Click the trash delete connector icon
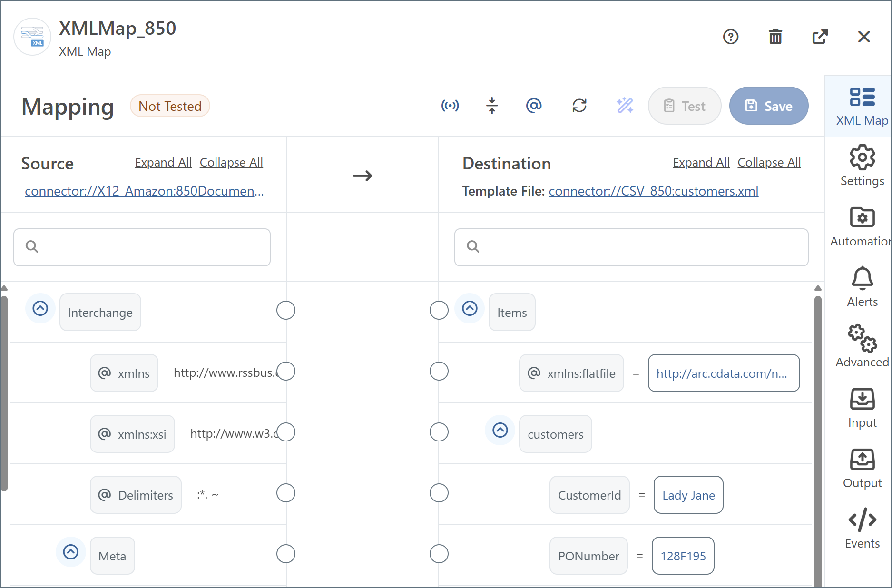Screen dimensions: 892x588 (775, 37)
